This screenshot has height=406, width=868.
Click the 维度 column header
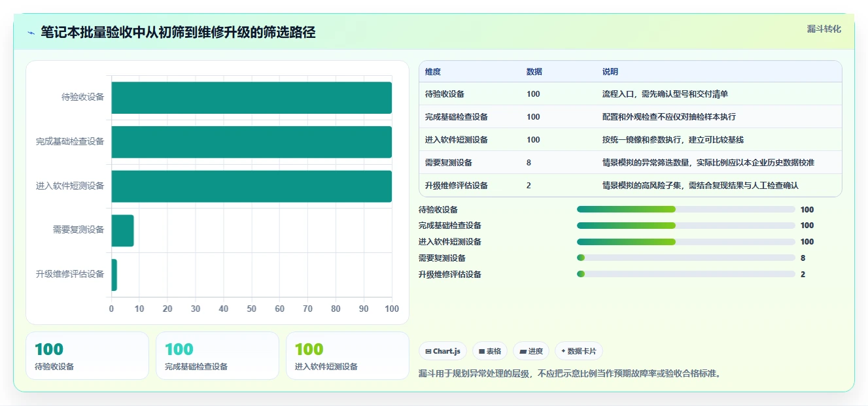click(433, 72)
